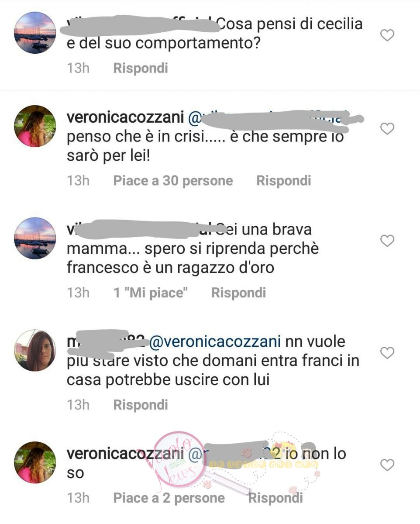The height and width of the screenshot is (524, 420).
Task: Like veronicacozzani's 'penso che è in crisi' comment
Action: click(x=387, y=129)
